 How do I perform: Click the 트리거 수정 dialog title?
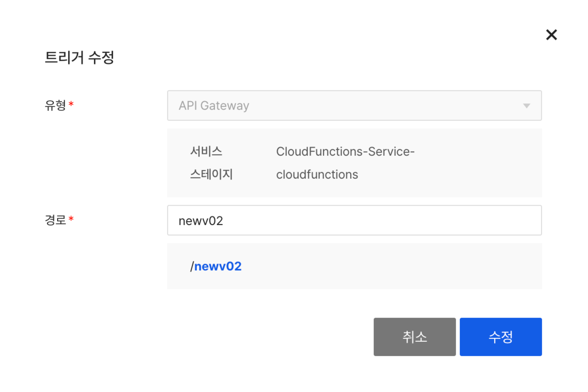pyautogui.click(x=79, y=58)
